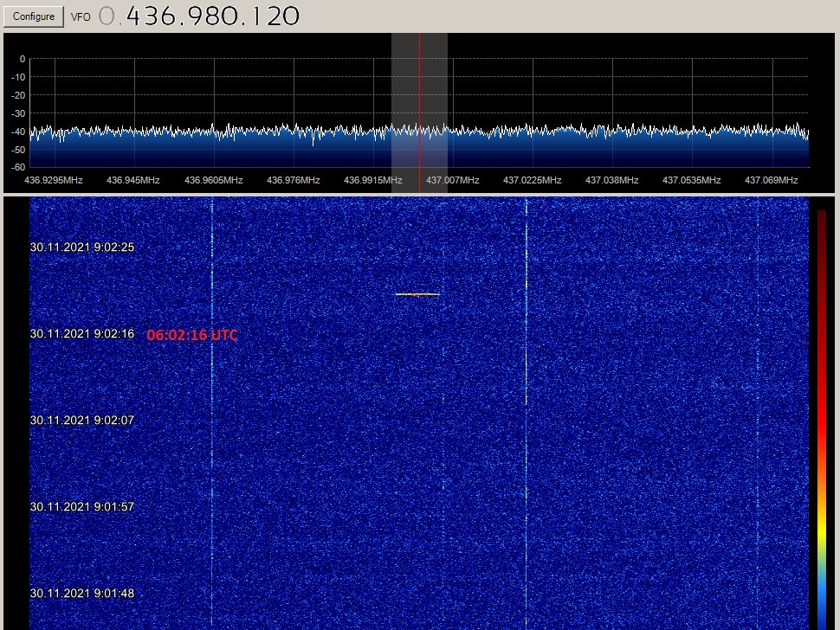This screenshot has height=630, width=840.
Task: Click the leading zero digit of the frequency readout
Action: pos(105,16)
